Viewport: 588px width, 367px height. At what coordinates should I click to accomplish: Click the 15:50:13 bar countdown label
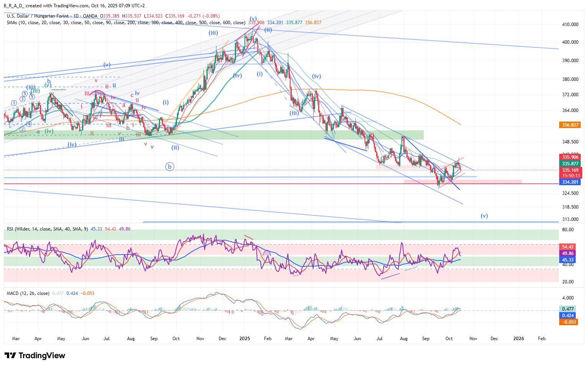[x=570, y=176]
